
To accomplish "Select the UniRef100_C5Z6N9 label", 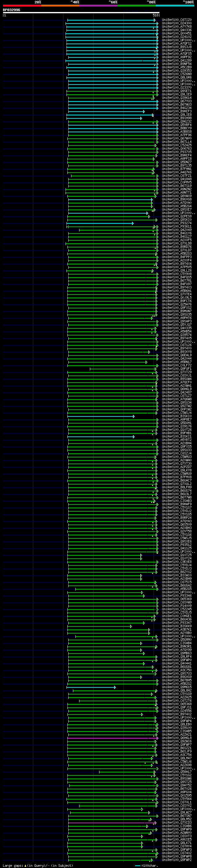I will tap(176, 74).
